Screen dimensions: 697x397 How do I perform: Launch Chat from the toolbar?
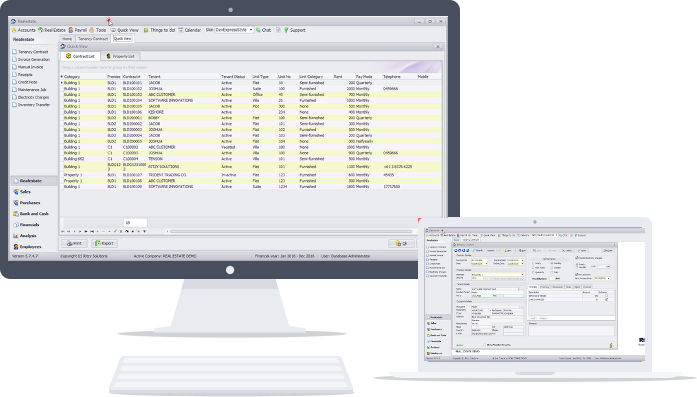(263, 30)
